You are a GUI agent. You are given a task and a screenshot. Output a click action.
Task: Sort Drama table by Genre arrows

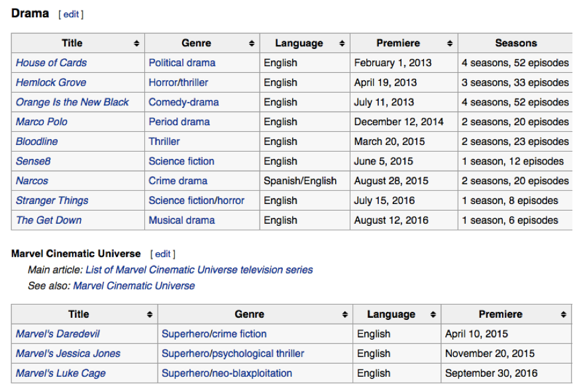coord(252,44)
